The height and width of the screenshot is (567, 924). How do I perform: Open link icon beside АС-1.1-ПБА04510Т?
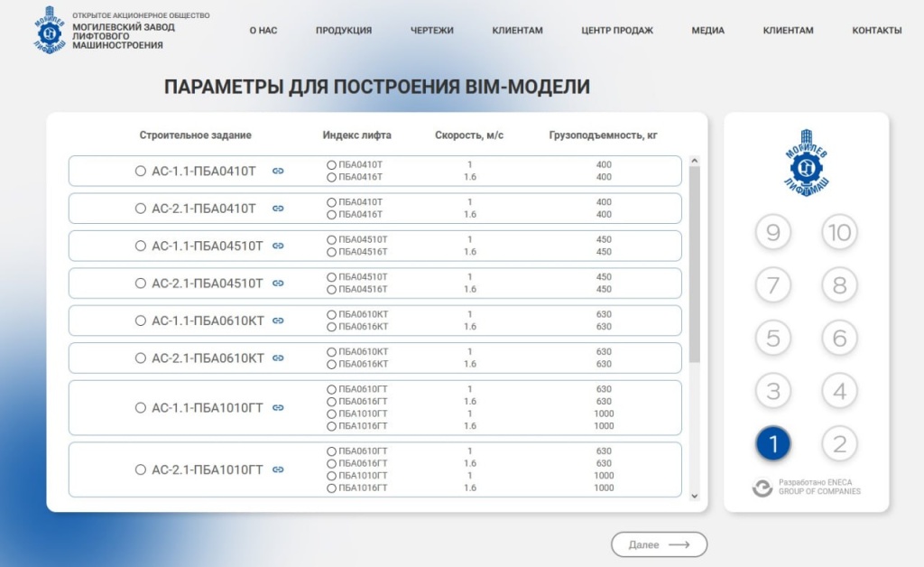coord(278,246)
